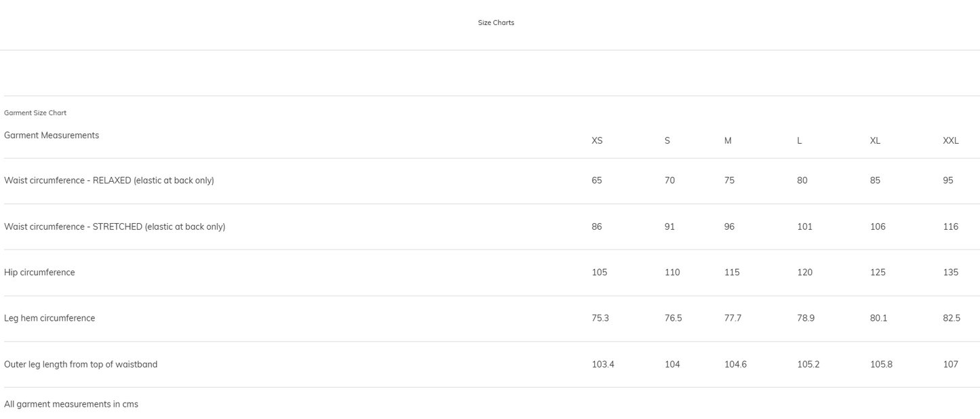
Task: Click the Hip circumference row label
Action: (39, 273)
